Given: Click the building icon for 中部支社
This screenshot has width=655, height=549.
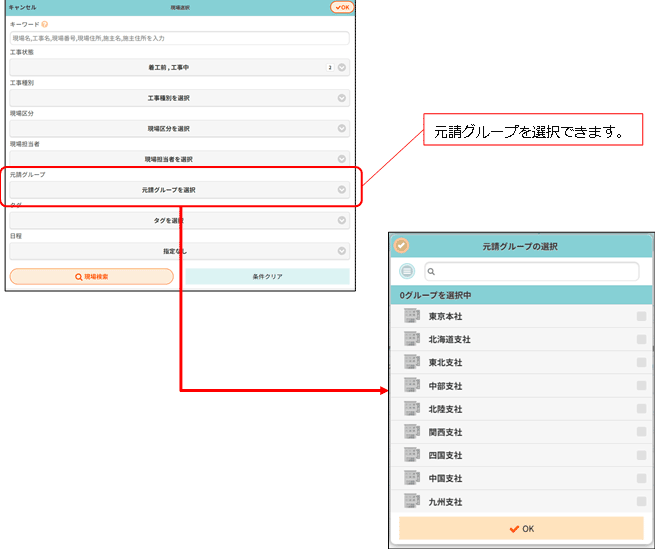Looking at the screenshot, I should pyautogui.click(x=411, y=386).
